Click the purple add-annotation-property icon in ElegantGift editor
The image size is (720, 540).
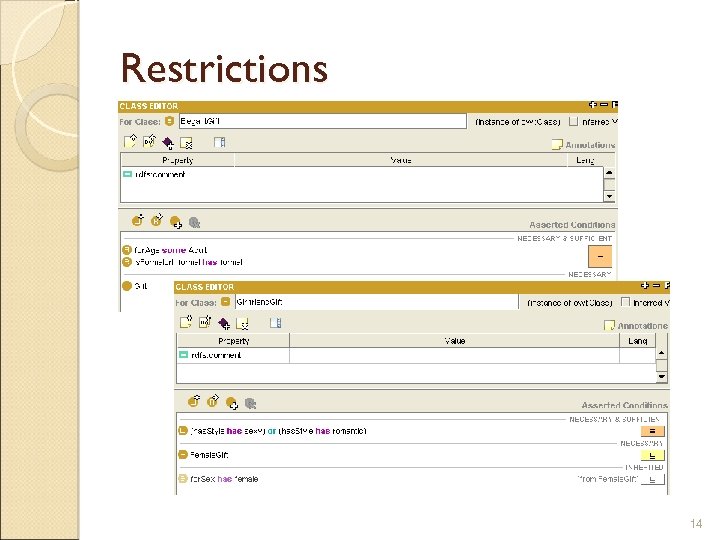point(168,143)
